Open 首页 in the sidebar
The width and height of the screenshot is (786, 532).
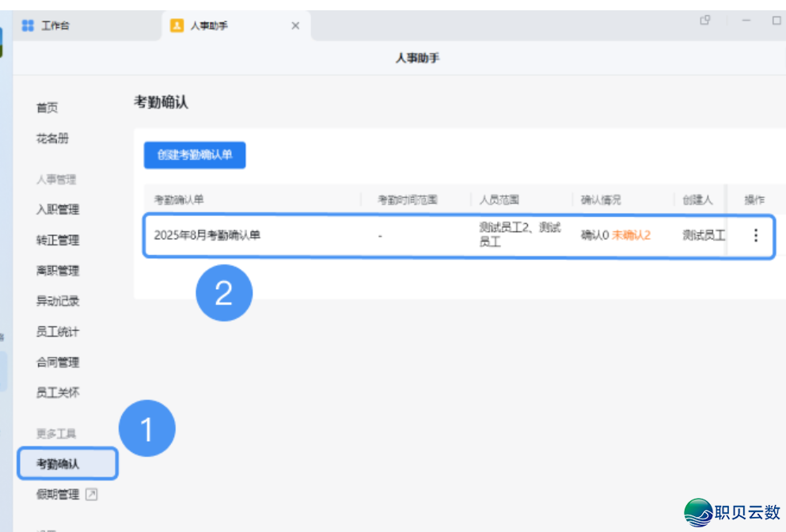pyautogui.click(x=47, y=108)
